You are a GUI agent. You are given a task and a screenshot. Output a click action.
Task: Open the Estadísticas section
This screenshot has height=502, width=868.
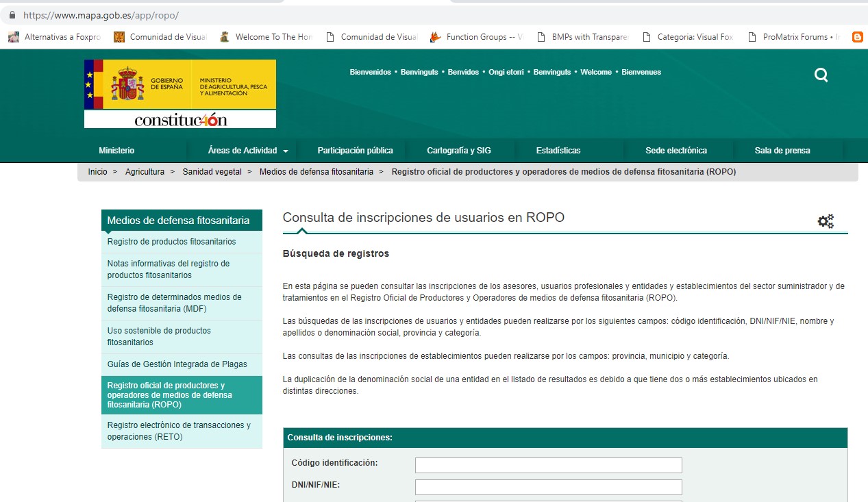(558, 150)
